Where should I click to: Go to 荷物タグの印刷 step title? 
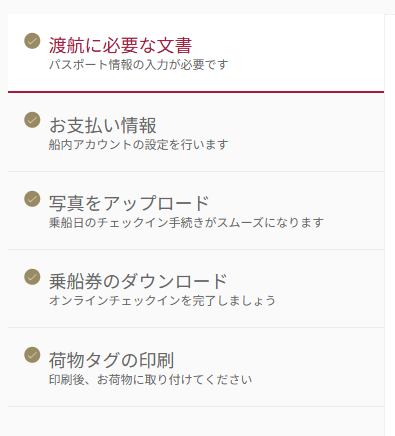(111, 360)
